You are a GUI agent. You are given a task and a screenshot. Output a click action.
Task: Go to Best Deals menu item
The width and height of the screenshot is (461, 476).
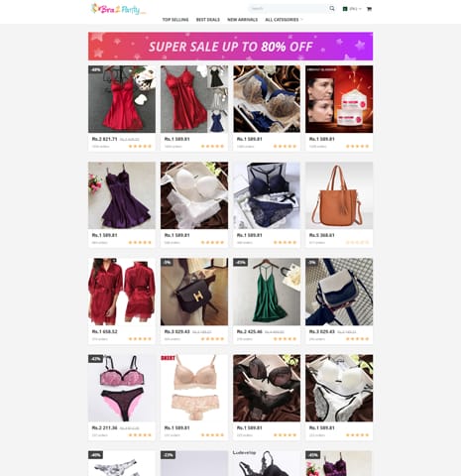(x=208, y=20)
